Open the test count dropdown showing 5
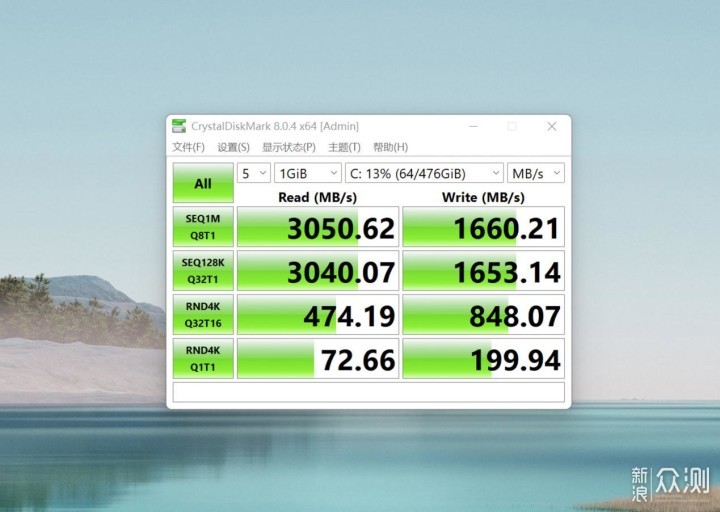The image size is (720, 512). [x=254, y=173]
